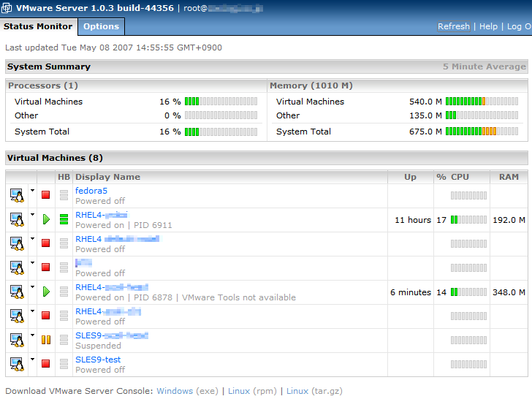Click the red stop status icon for SLES9-test
This screenshot has height=399, width=532.
[x=46, y=364]
